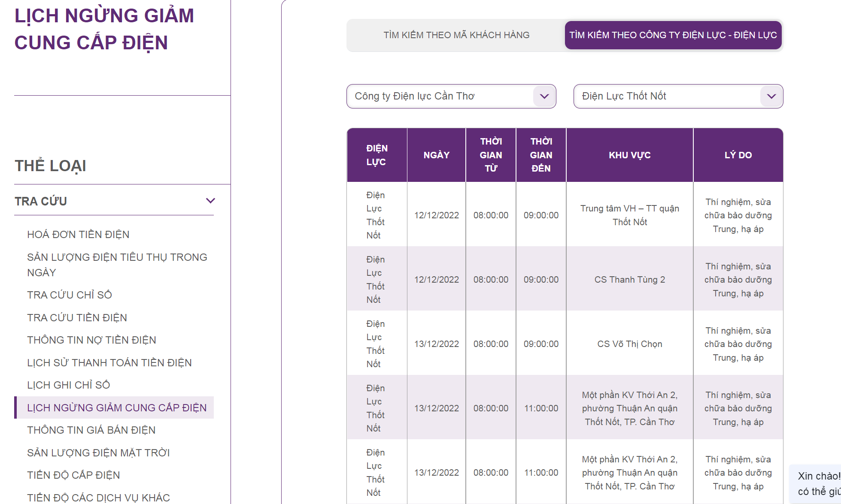
Task: Open Tiến độ các dịch vụ khác
Action: click(98, 498)
